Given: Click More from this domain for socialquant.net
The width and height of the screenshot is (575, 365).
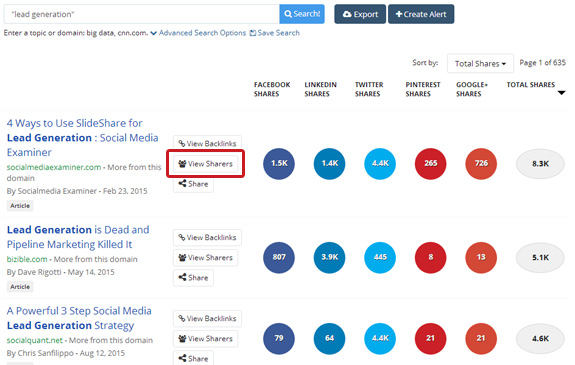Looking at the screenshot, I should pyautogui.click(x=111, y=340).
